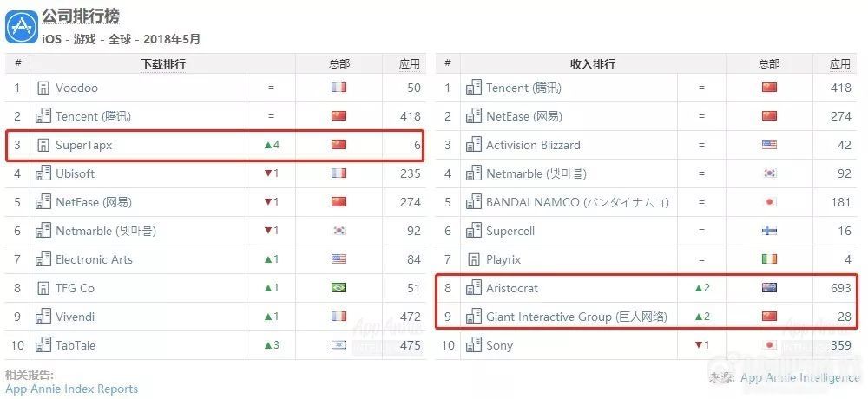Viewport: 868px width, 399px height.
Task: Click the App Store icon
Action: click(22, 26)
